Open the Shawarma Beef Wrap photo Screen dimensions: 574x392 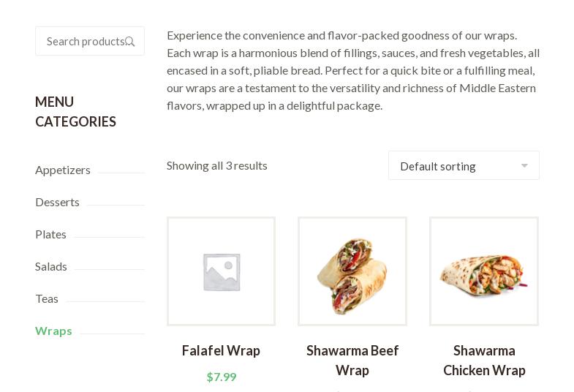352,271
